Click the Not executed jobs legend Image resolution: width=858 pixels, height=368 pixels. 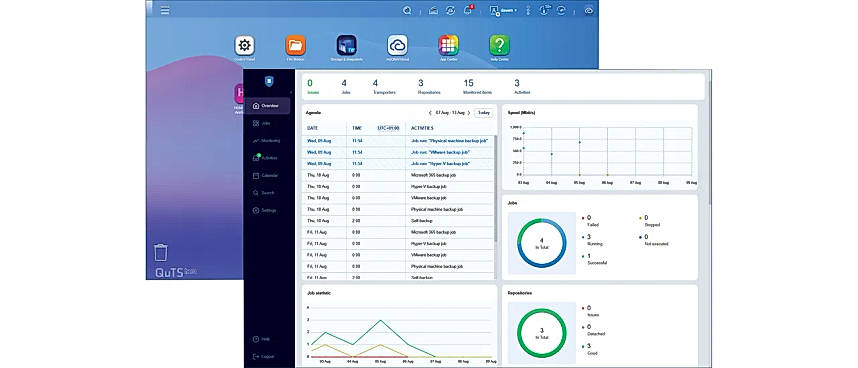(x=654, y=240)
